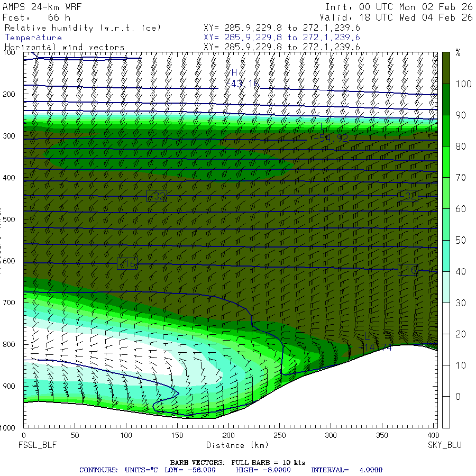This screenshot has width=476, height=476.
Task: Click the colorbar value label 20
Action: [x=461, y=334]
